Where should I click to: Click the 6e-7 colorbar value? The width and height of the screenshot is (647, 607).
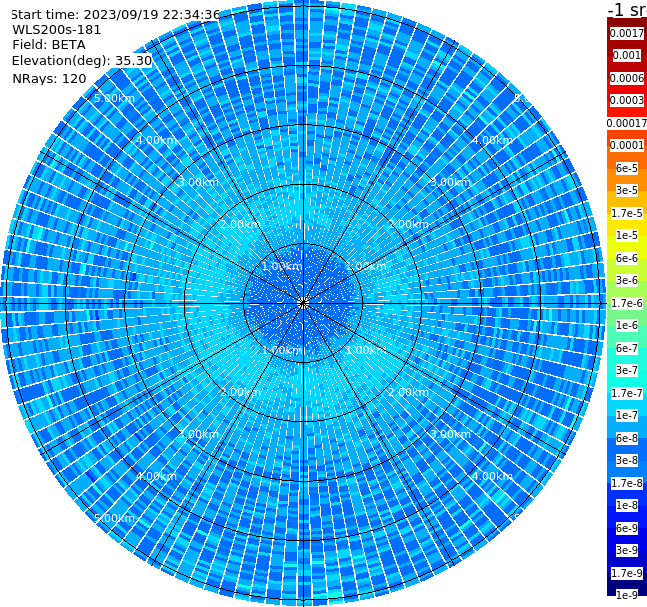point(627,348)
